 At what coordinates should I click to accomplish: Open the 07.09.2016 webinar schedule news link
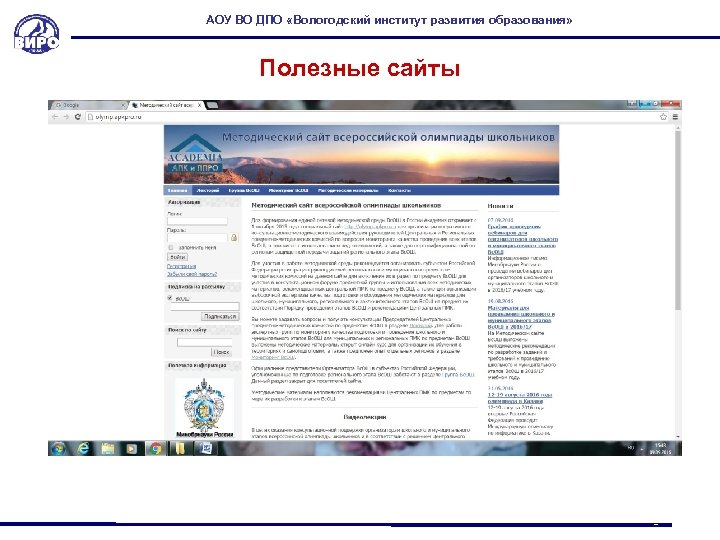pyautogui.click(x=523, y=239)
